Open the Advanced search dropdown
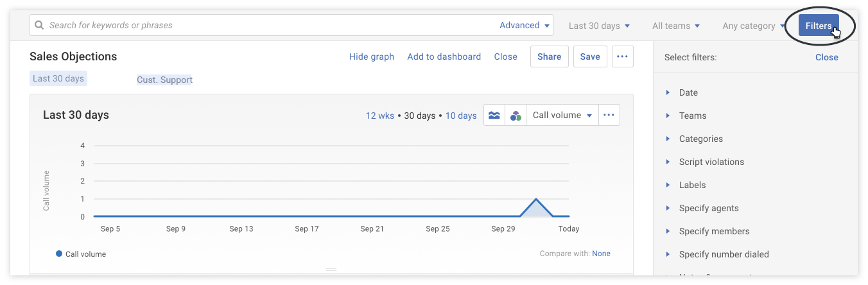Screen dimensions: 868x285 [525, 26]
